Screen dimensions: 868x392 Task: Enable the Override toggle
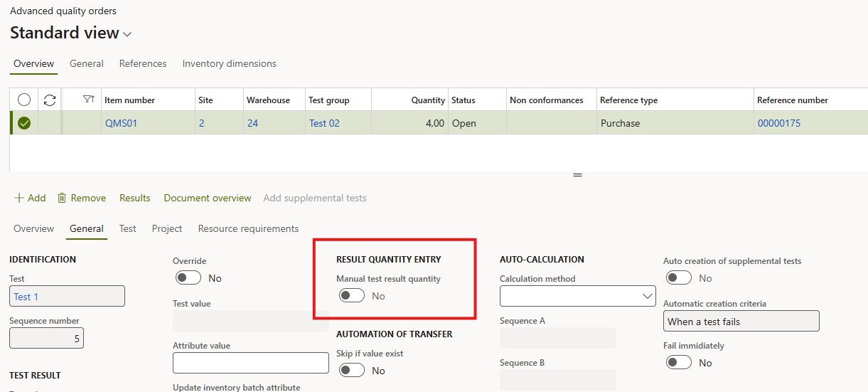coord(188,278)
